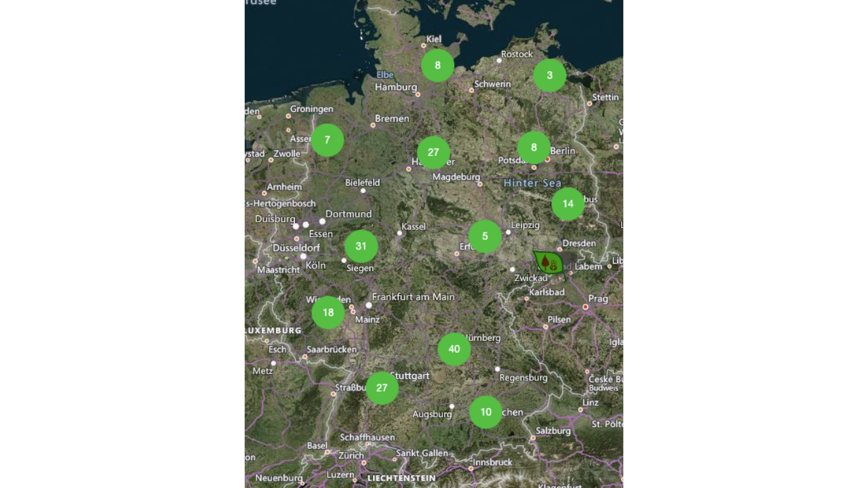Expand the cluster marker showing 14
The height and width of the screenshot is (488, 868).
click(568, 204)
